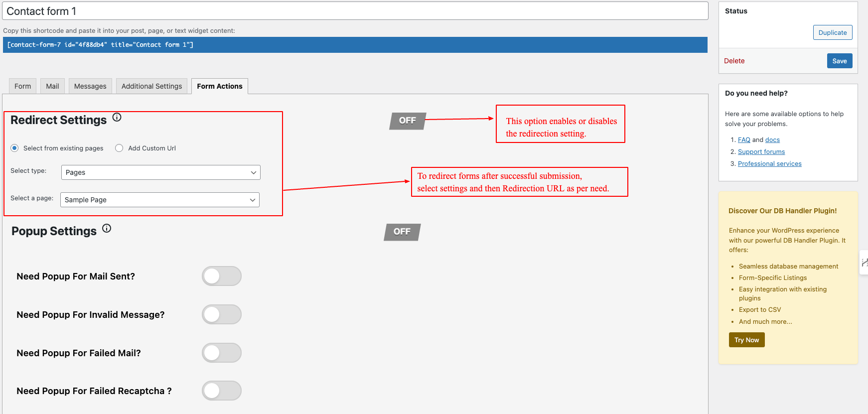Screen dimensions: 868x414
Task: Enable Need Popup For Mail Sent toggle
Action: 222,276
